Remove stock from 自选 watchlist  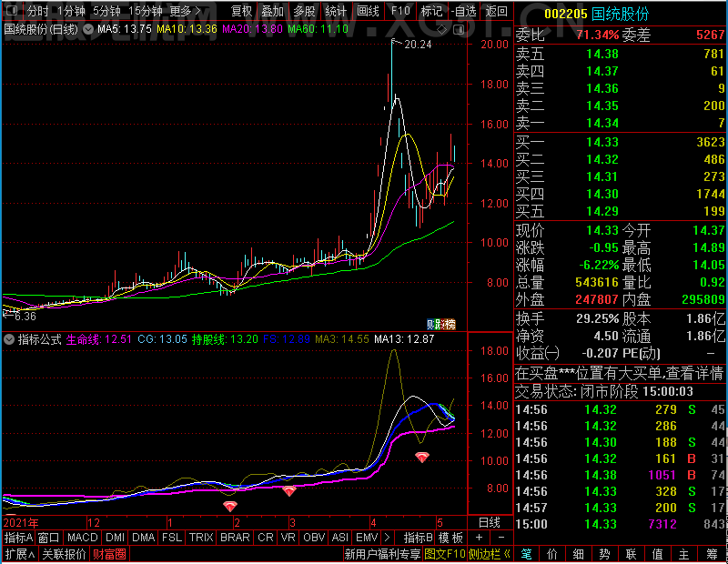463,11
